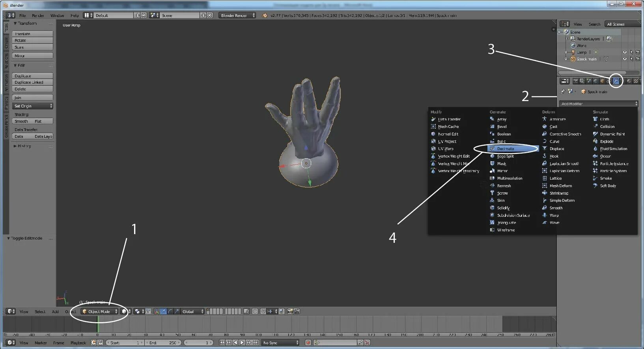Click the Join button
This screenshot has height=349, width=644.
pyautogui.click(x=33, y=98)
